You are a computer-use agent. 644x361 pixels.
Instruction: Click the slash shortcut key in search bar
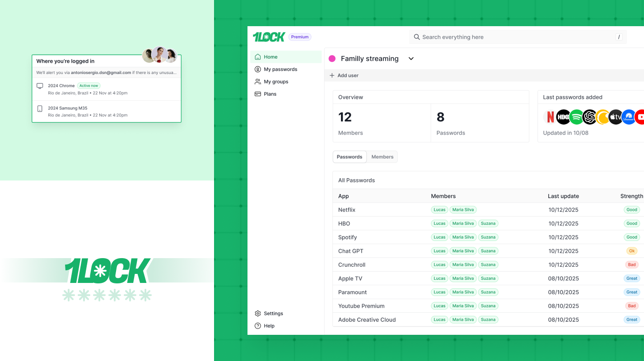(x=619, y=37)
